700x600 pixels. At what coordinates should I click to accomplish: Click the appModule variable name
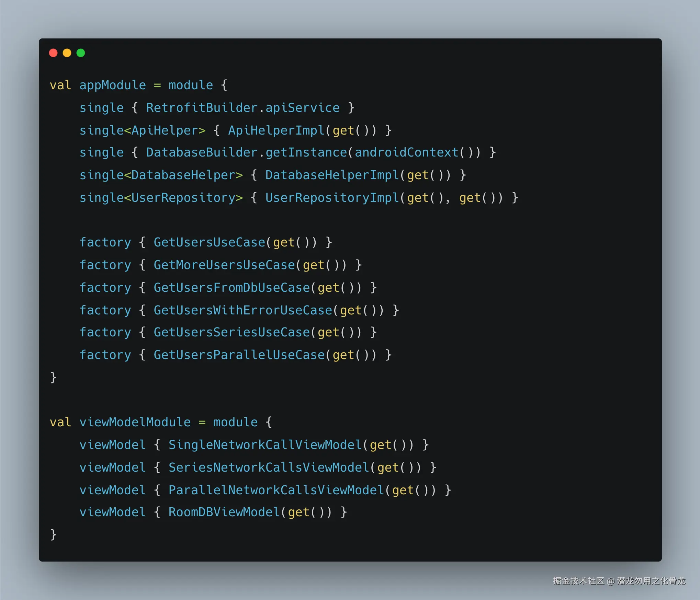(113, 85)
